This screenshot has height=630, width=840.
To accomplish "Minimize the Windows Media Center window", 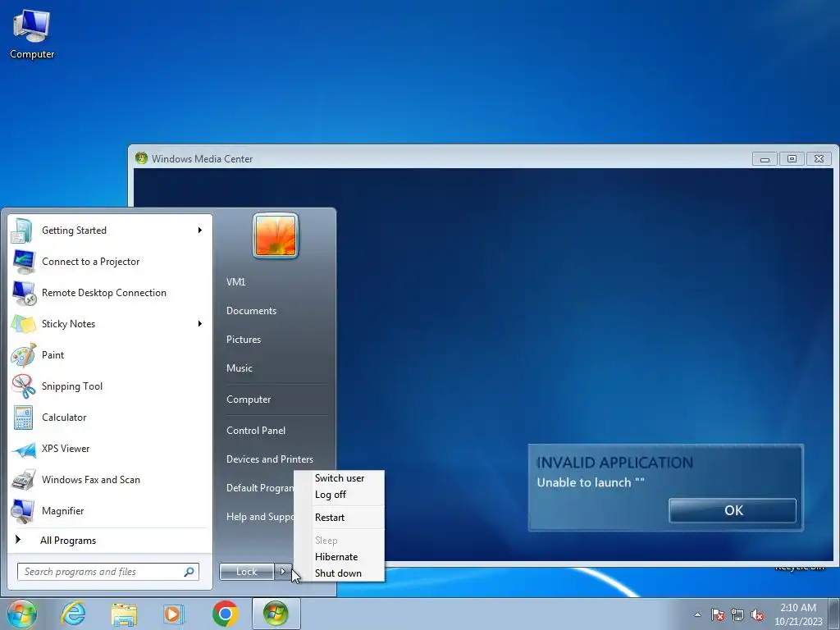I will 765,159.
